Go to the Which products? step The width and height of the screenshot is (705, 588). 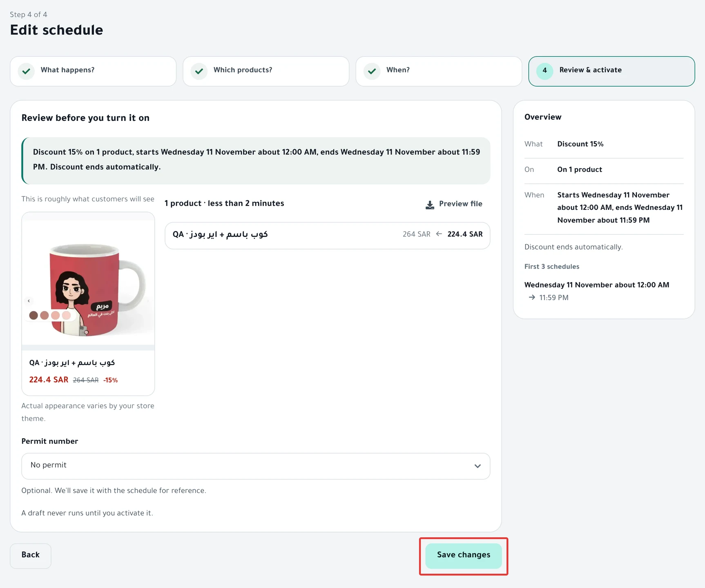(266, 71)
